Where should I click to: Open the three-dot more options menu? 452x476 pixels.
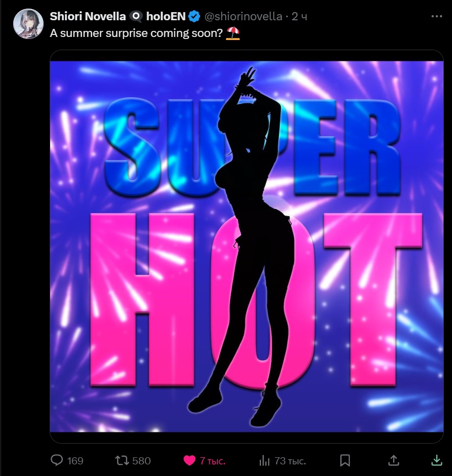(x=437, y=16)
